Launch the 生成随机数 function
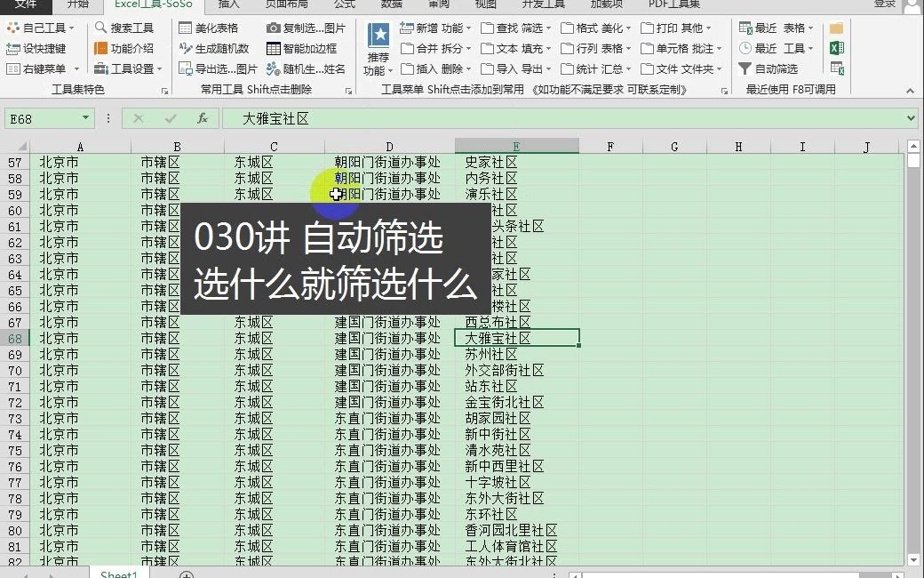 pos(212,48)
